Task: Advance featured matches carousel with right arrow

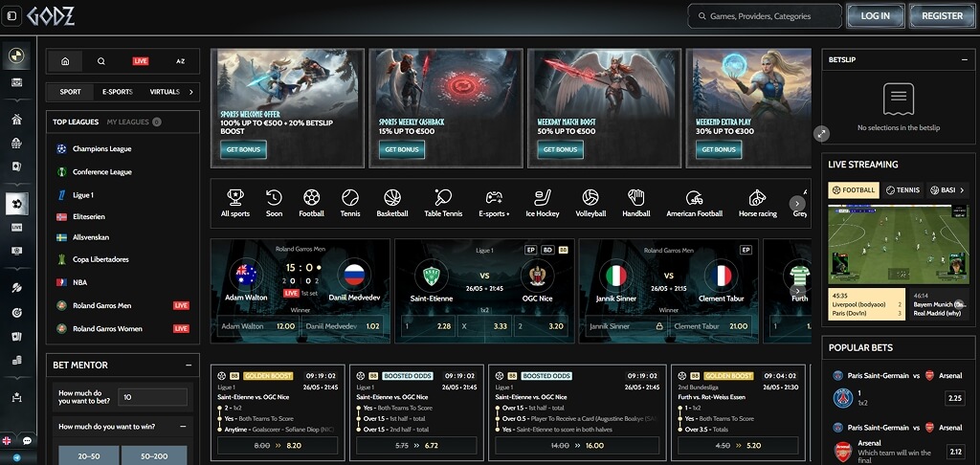Action: coord(797,291)
